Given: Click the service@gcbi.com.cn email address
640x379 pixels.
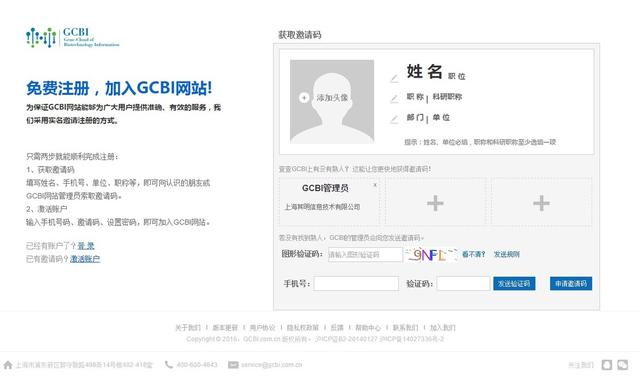Looking at the screenshot, I should (271, 365).
